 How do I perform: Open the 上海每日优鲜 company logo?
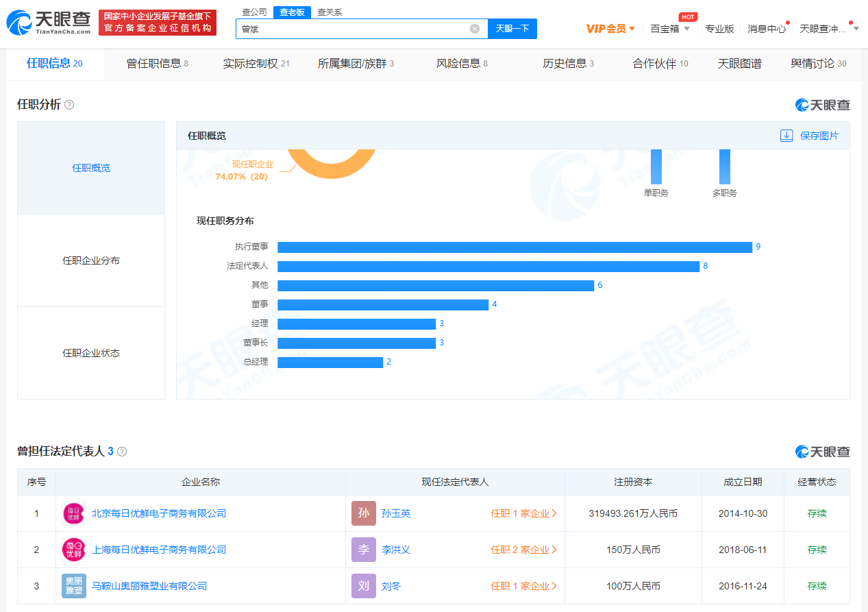pyautogui.click(x=74, y=550)
